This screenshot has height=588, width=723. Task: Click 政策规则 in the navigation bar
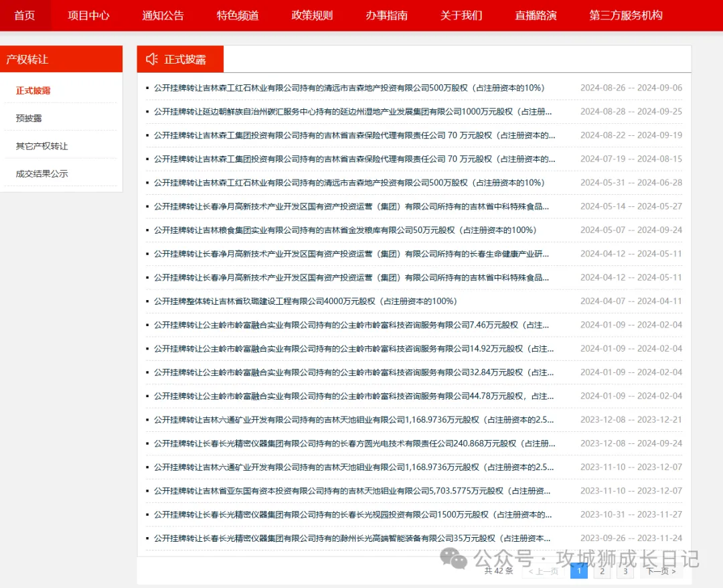312,15
